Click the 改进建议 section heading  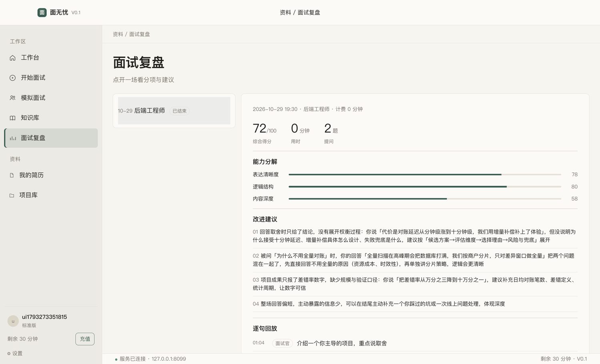click(265, 219)
